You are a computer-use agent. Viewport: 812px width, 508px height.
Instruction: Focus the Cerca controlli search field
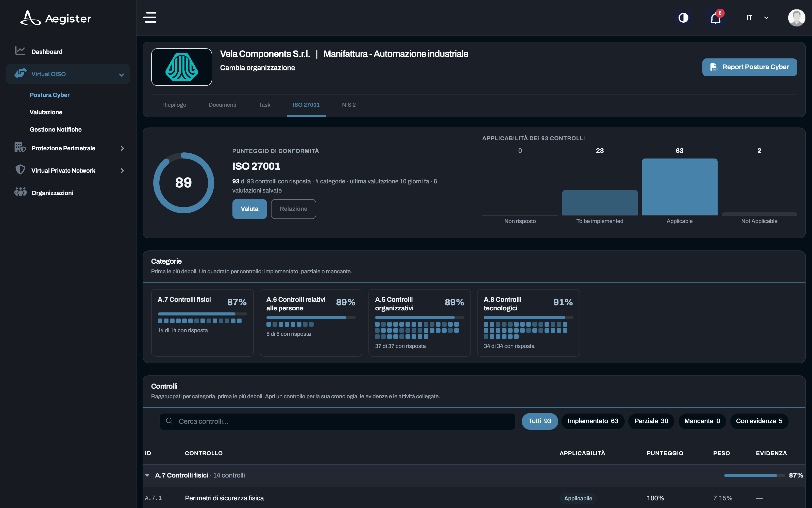(x=337, y=421)
